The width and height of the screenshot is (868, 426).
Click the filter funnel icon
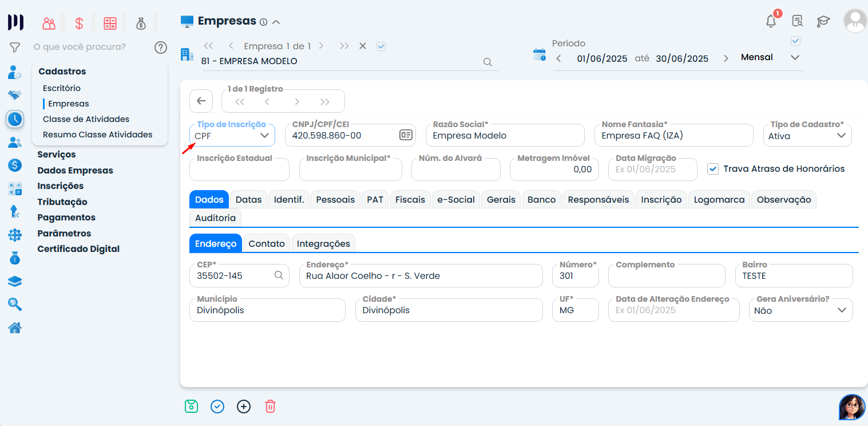tap(15, 47)
